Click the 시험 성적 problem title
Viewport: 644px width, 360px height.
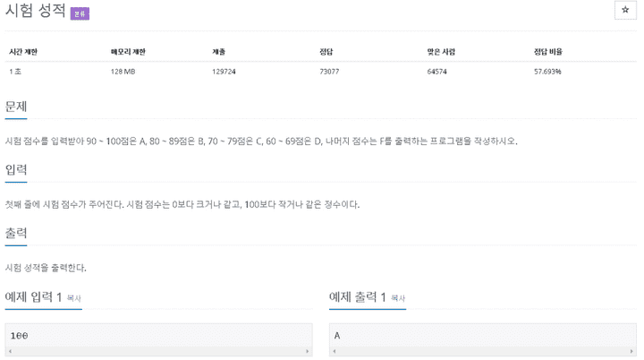pos(35,10)
